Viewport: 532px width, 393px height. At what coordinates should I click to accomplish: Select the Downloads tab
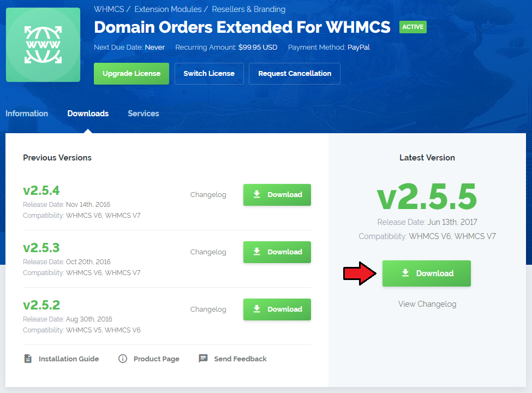pos(88,114)
